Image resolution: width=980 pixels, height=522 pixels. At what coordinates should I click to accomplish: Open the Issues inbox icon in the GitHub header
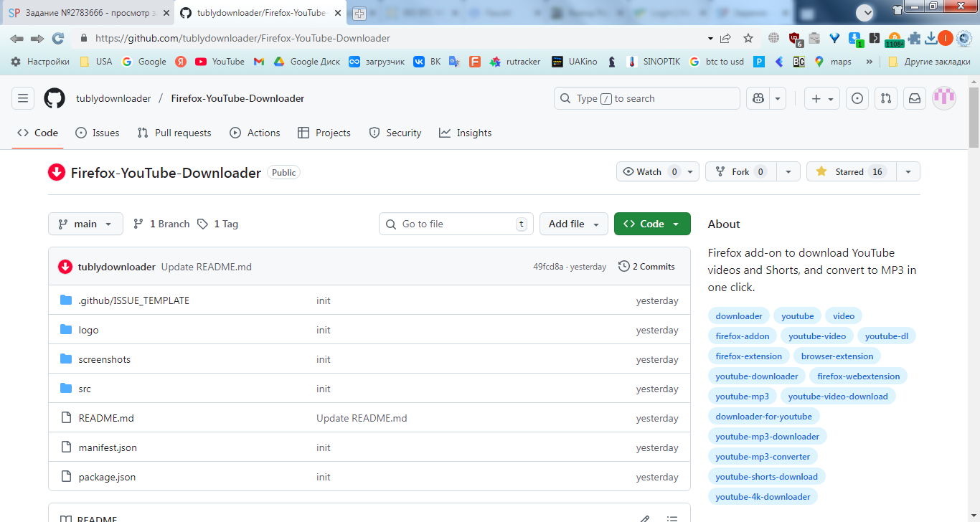pos(857,98)
